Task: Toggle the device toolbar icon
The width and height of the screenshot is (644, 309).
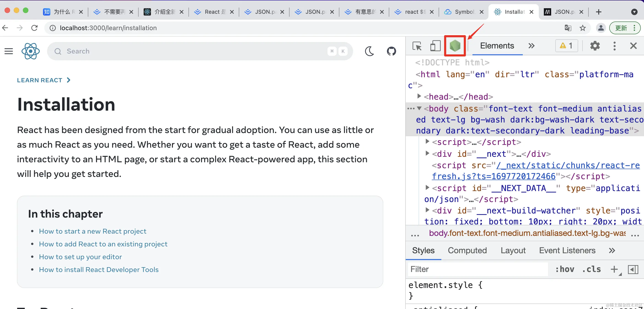Action: (435, 46)
